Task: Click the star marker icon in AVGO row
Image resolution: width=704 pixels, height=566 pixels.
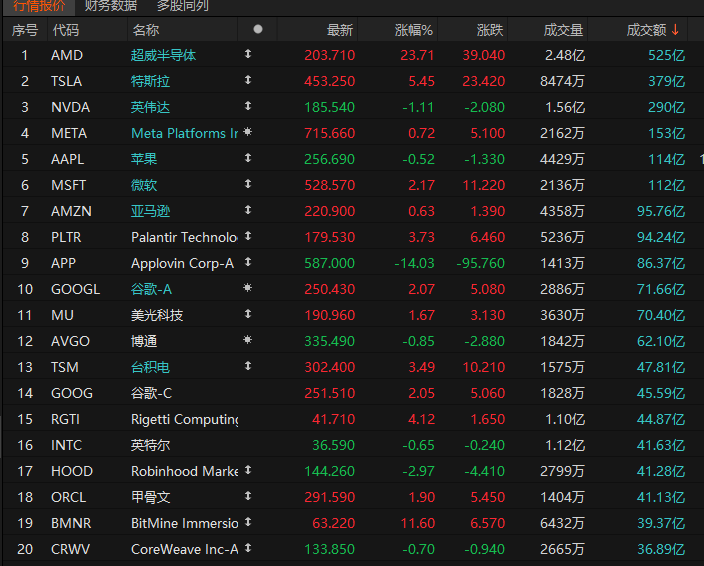Action: pyautogui.click(x=247, y=341)
